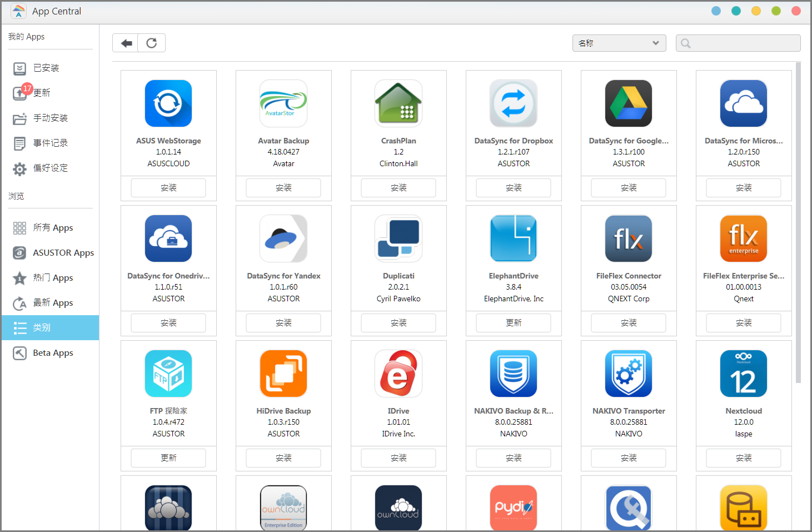Image resolution: width=812 pixels, height=532 pixels.
Task: Install FileFlex Connector
Action: 629,323
